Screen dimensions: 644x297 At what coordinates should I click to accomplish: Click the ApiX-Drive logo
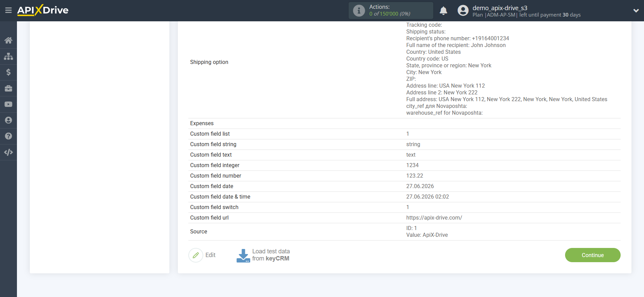[x=43, y=10]
